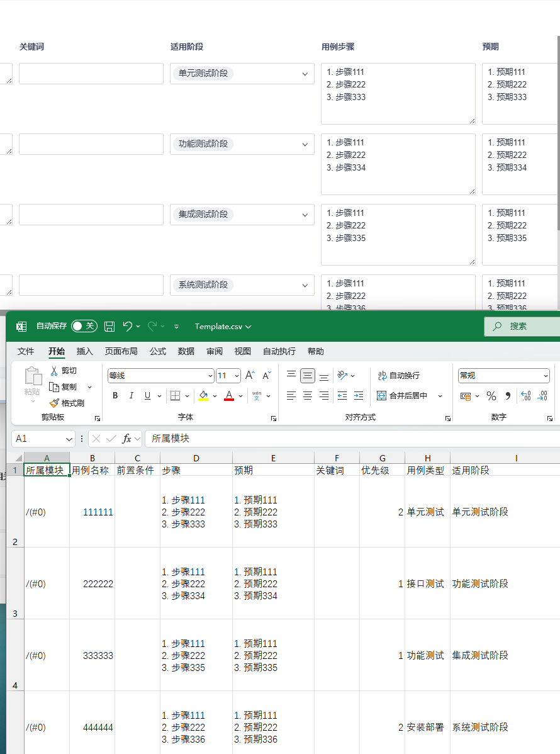Click the Phonetic guide (wén) icon

pos(257,396)
